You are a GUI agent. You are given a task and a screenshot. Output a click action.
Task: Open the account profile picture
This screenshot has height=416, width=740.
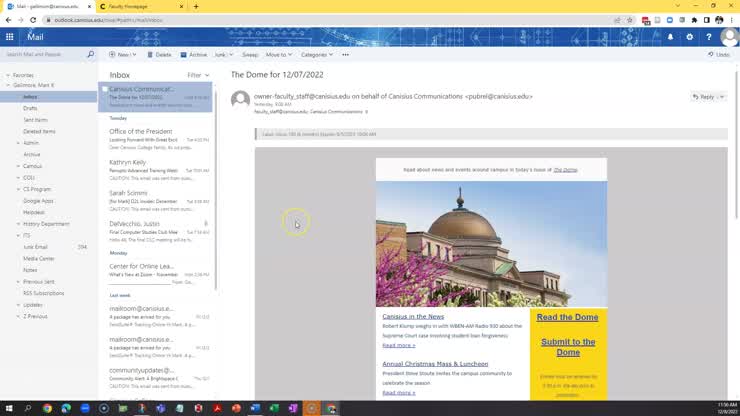coord(730,37)
